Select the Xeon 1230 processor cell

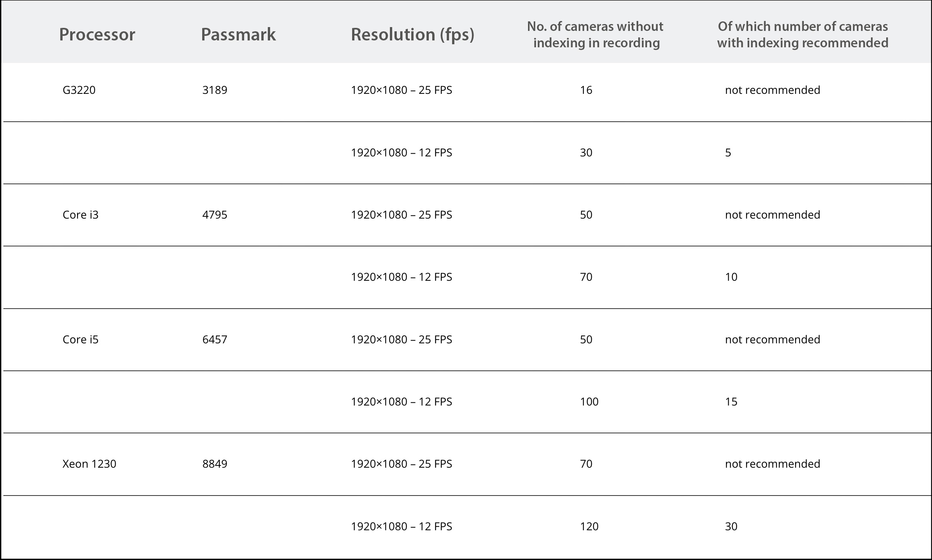coord(89,464)
